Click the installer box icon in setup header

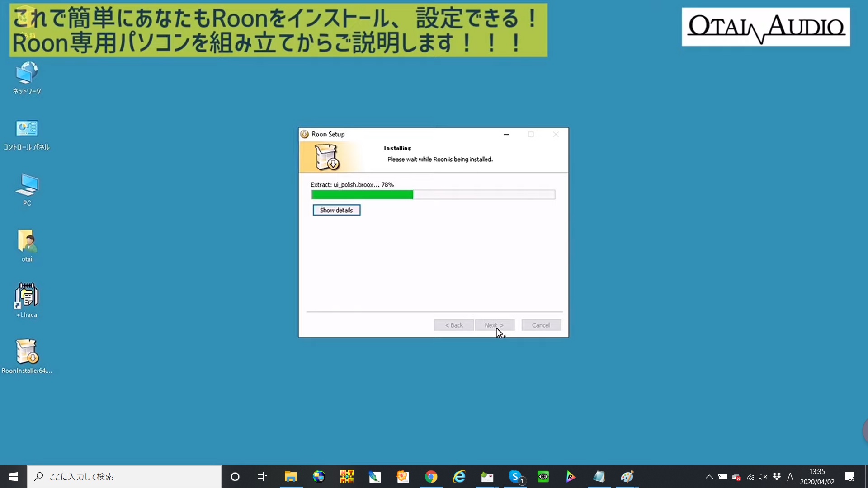327,157
